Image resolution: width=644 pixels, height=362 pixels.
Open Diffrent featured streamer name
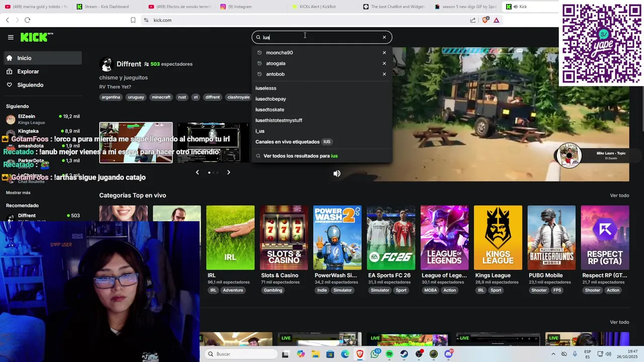click(129, 64)
